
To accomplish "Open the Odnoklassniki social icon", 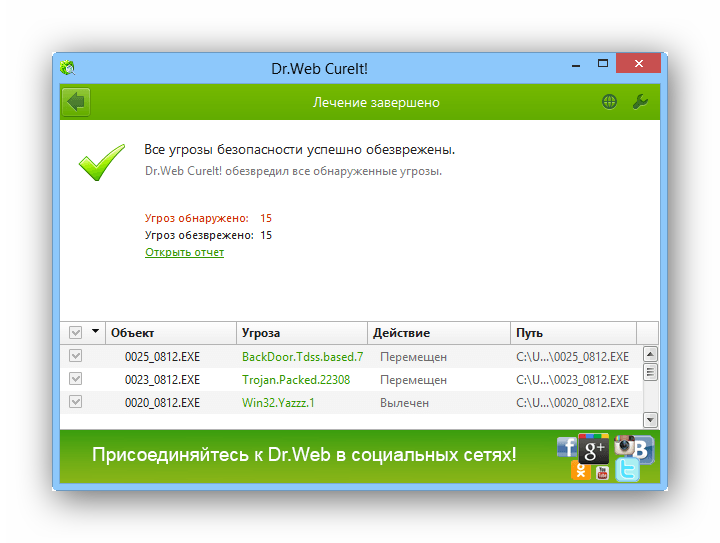I will pyautogui.click(x=580, y=470).
